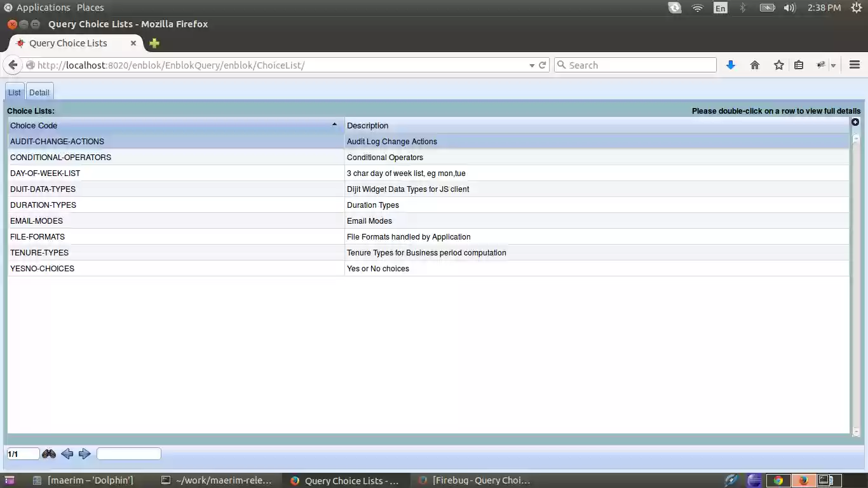This screenshot has height=488, width=868.
Task: Click the plus icon above the scrollbar
Action: 855,121
